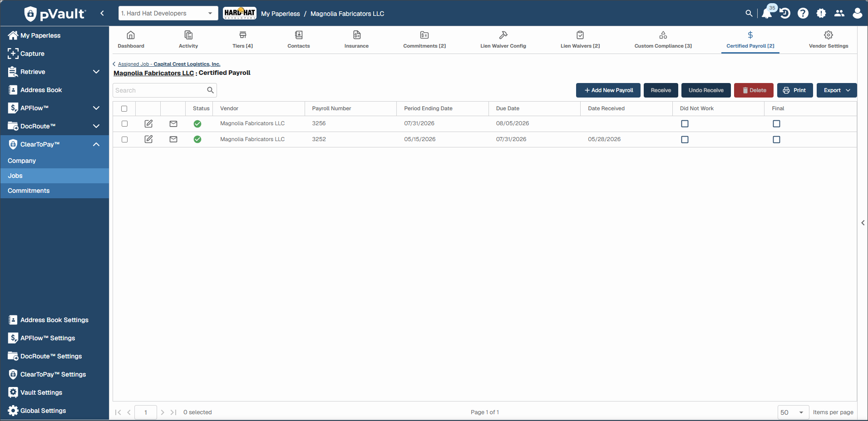
Task: Go to next page arrow
Action: click(163, 412)
